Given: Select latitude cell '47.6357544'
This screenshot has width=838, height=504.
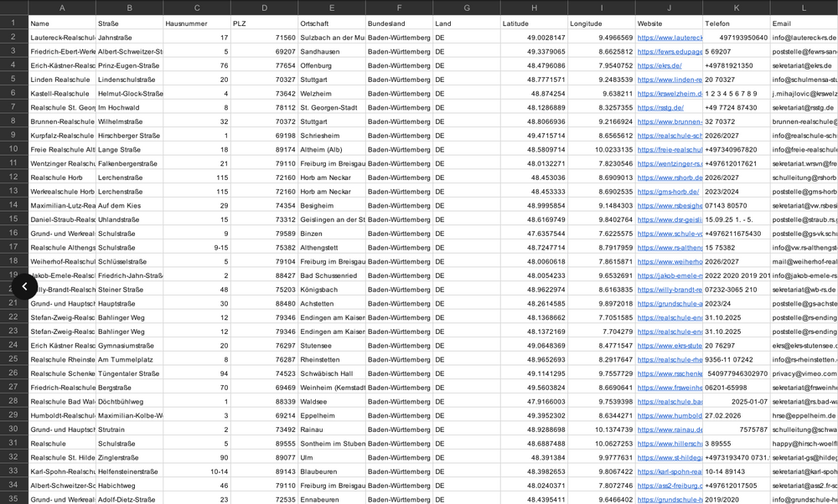Looking at the screenshot, I should click(534, 234).
